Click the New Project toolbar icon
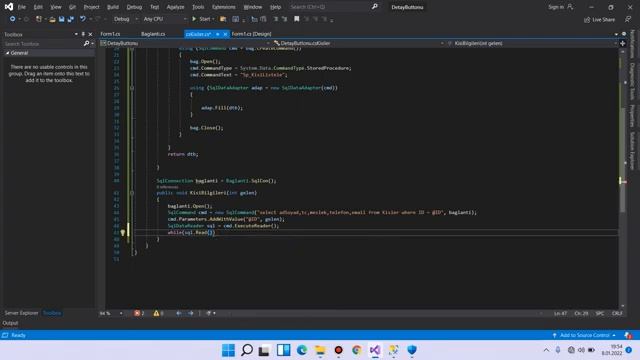This screenshot has height=360, width=640. click(x=38, y=19)
